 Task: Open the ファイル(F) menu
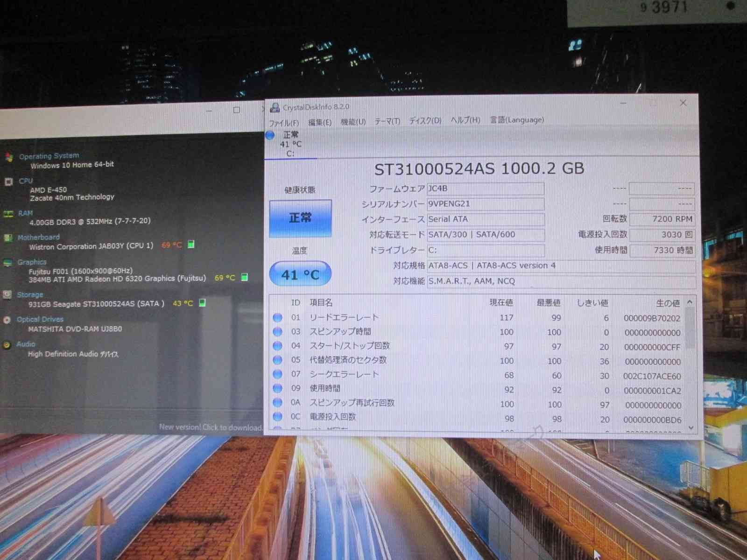coord(283,123)
